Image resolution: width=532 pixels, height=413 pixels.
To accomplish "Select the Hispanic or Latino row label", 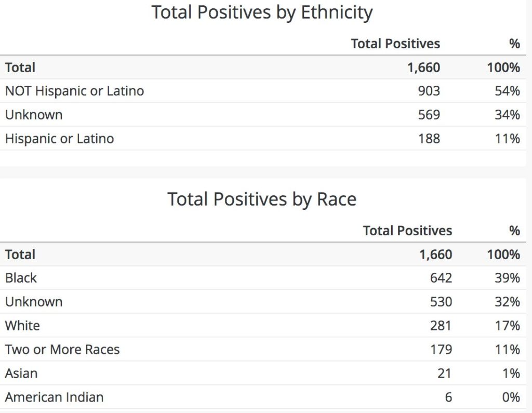I will coord(59,139).
